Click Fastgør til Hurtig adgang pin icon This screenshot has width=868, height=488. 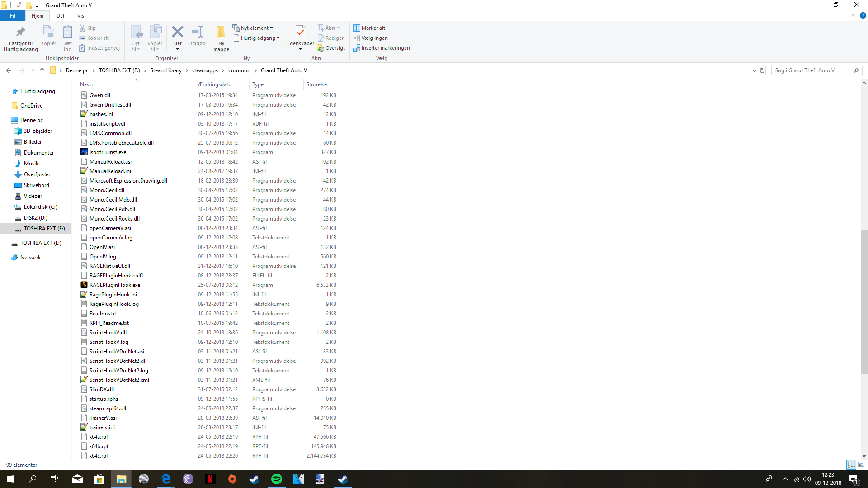point(20,32)
